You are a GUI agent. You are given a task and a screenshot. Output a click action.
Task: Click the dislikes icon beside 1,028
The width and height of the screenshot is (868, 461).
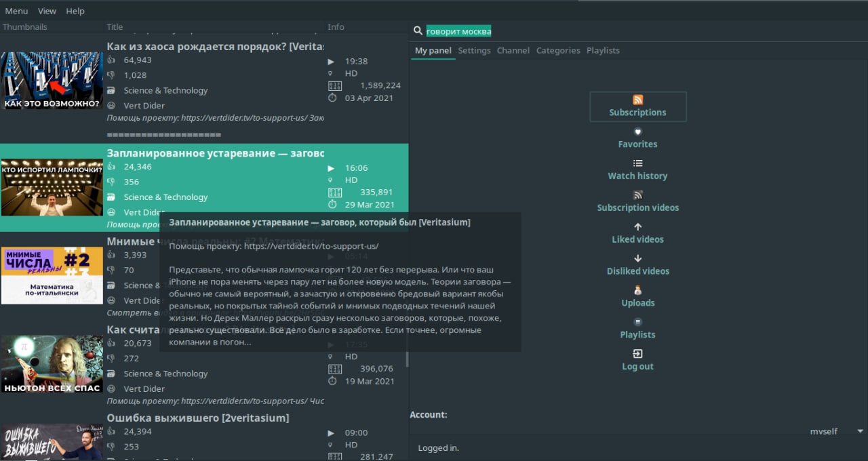click(x=111, y=75)
